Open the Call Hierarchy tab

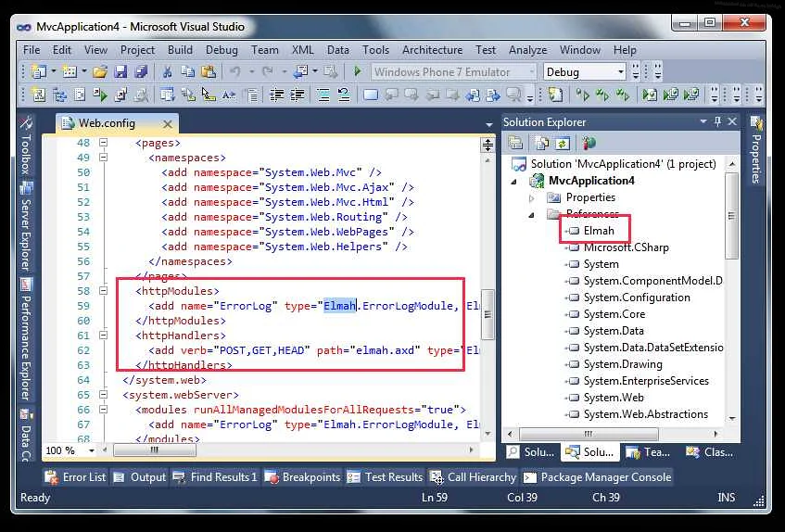coord(473,477)
